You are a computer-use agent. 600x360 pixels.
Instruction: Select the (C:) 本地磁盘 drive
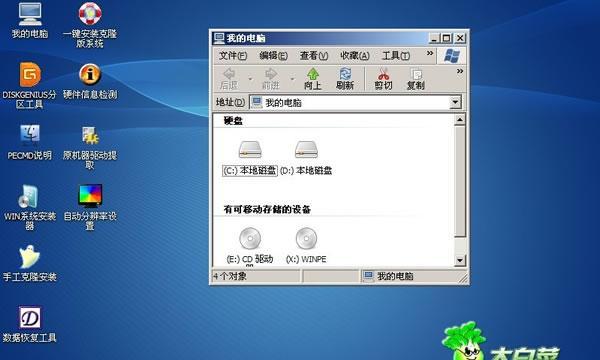pos(250,158)
